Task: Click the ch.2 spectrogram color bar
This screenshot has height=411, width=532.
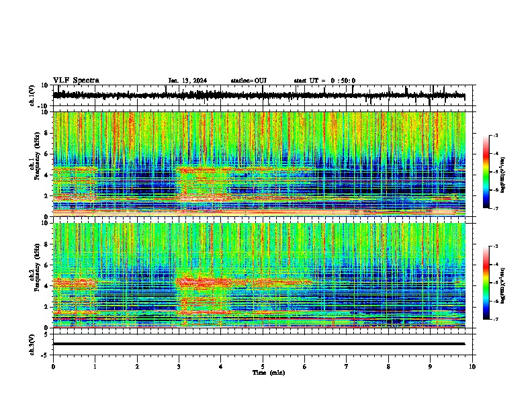Action: click(x=486, y=283)
